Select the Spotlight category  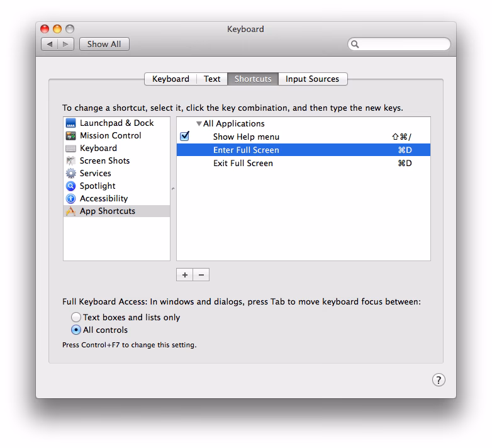tap(117, 186)
